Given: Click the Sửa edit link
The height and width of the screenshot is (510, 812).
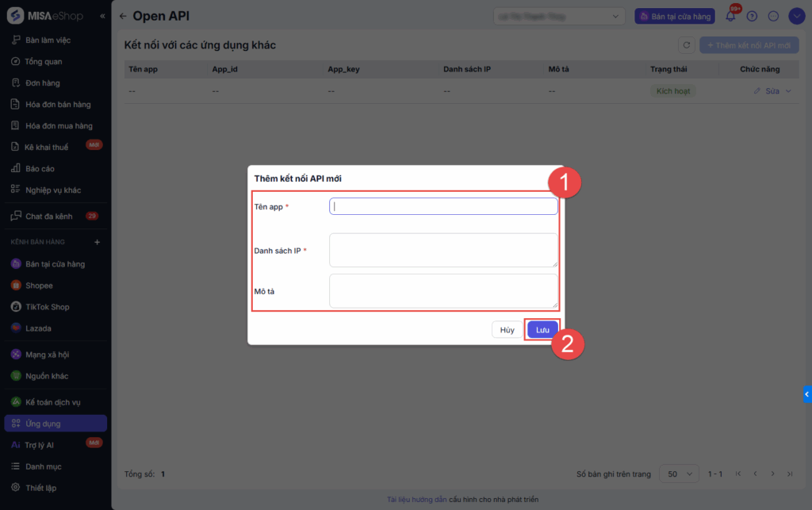Looking at the screenshot, I should pyautogui.click(x=772, y=91).
